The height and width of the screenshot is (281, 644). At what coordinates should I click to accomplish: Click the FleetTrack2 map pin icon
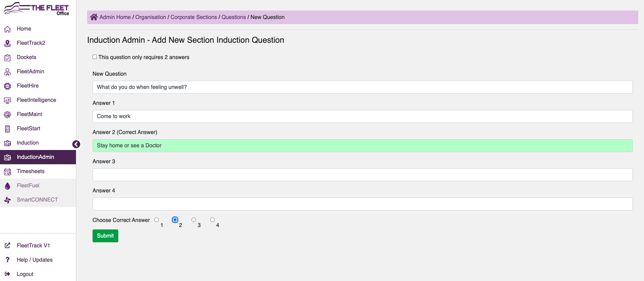pos(7,43)
